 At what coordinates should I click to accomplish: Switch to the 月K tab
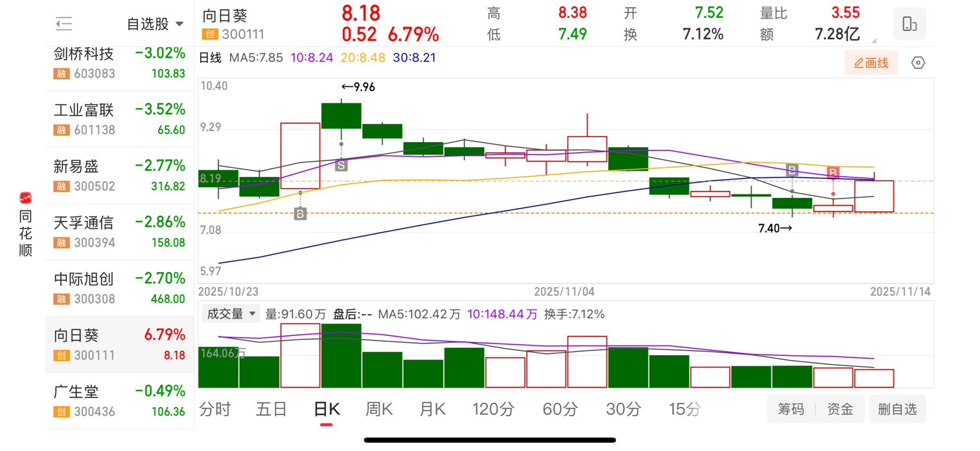click(433, 409)
